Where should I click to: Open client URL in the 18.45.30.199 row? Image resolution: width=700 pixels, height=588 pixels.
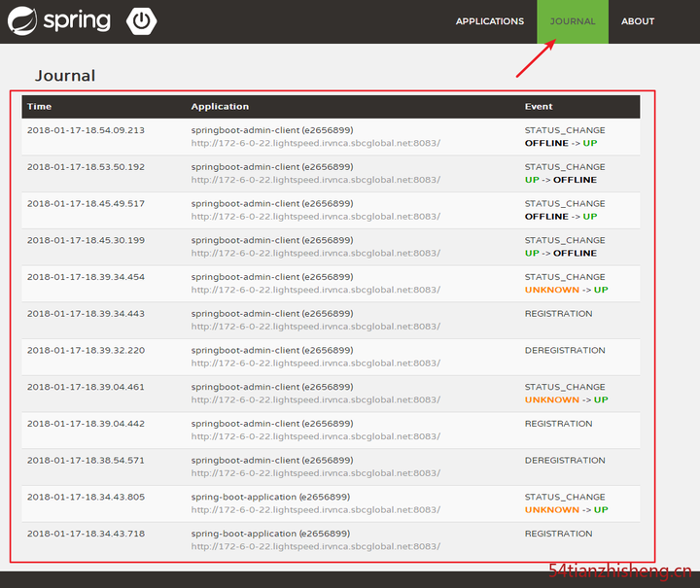pyautogui.click(x=316, y=253)
